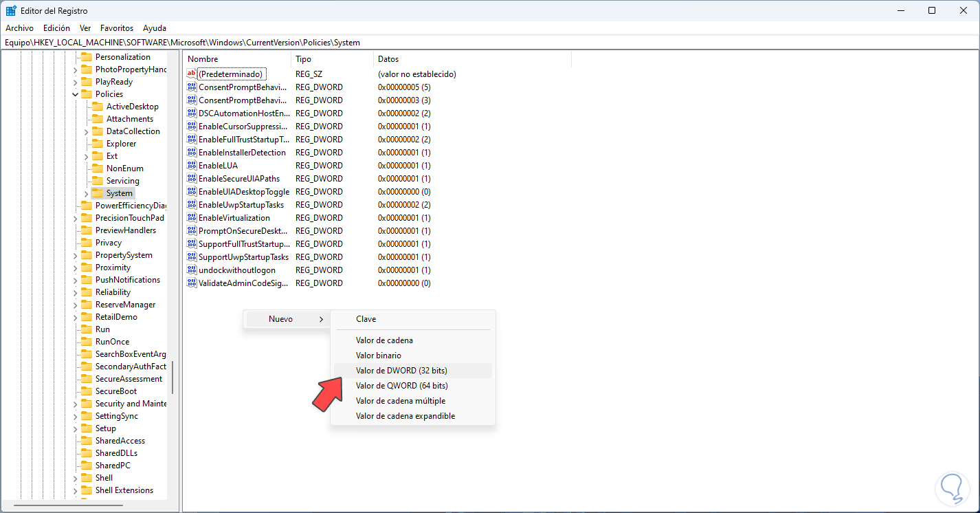
Task: Click the DWORD icon beside EnableUwpStartupTasks
Action: 192,204
